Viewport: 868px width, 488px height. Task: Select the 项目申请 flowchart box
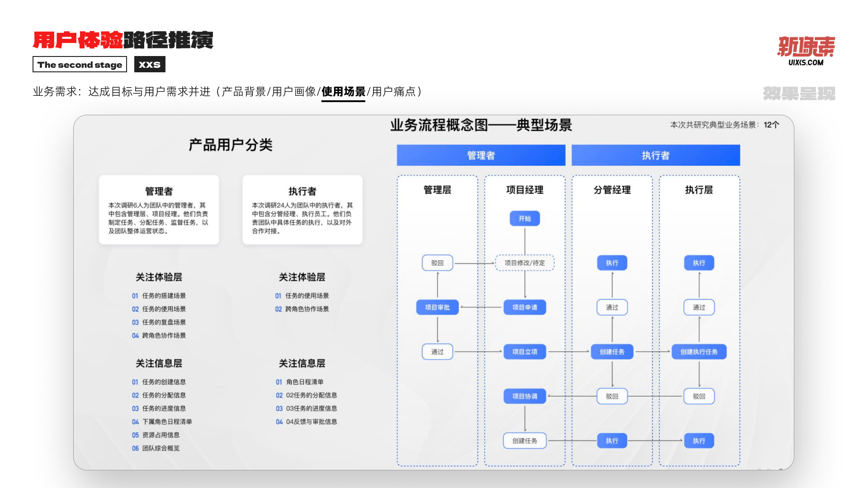coord(524,307)
